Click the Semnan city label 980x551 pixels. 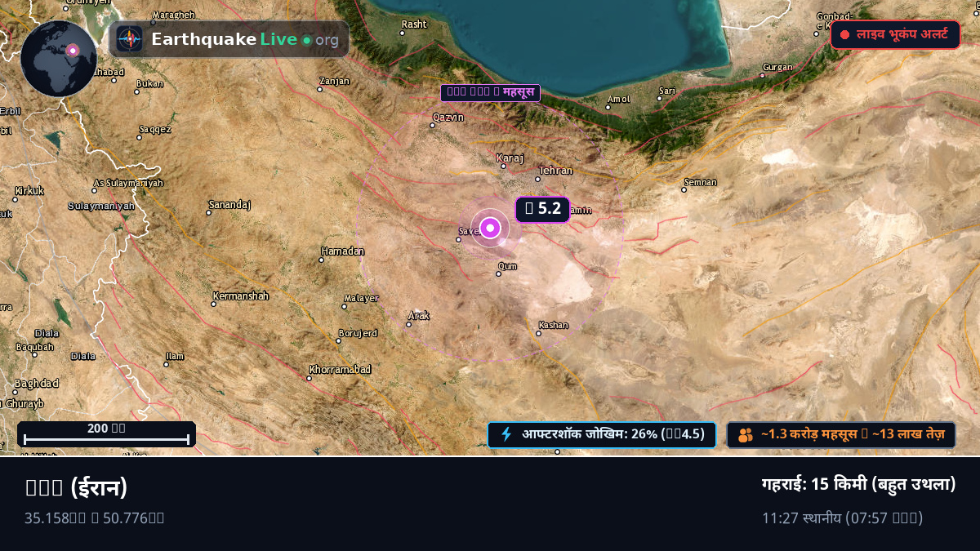(x=701, y=182)
